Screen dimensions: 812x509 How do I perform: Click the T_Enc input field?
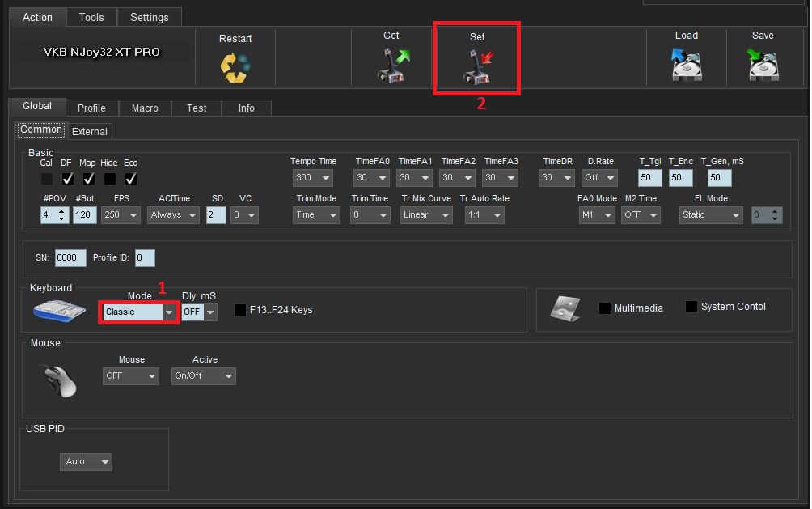(680, 178)
